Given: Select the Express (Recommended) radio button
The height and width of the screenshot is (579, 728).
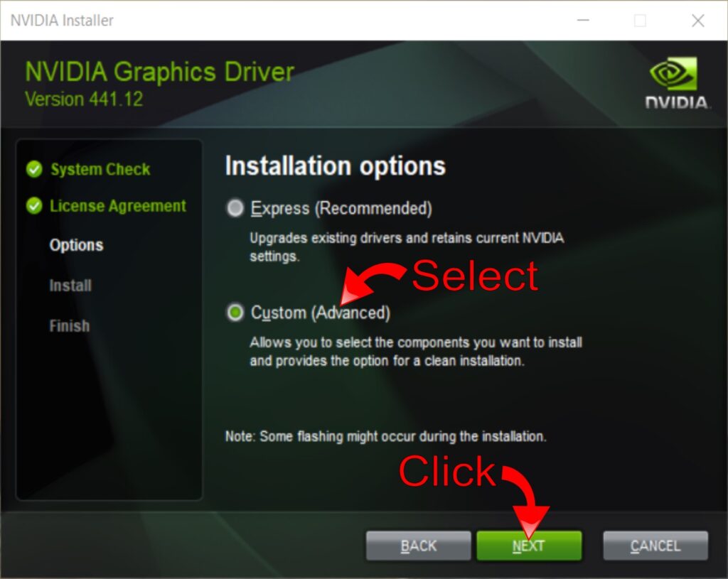Looking at the screenshot, I should (x=235, y=208).
